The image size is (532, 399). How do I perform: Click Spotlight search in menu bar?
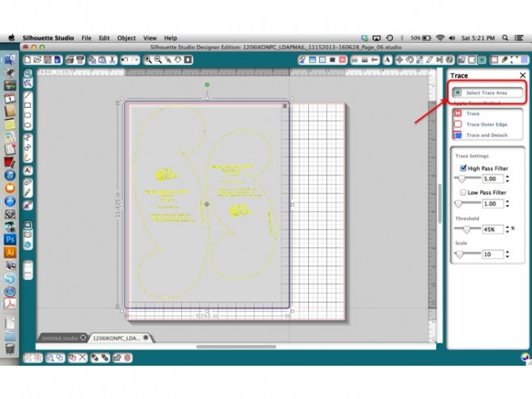pyautogui.click(x=505, y=38)
